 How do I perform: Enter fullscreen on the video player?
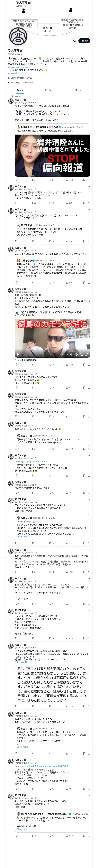tap(87, 354)
